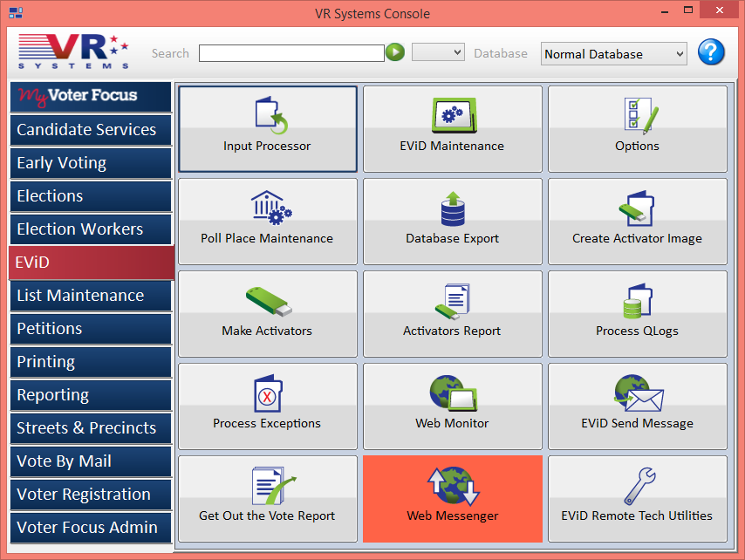Click the EViD Send Message envelope icon
The image size is (745, 560).
[639, 393]
